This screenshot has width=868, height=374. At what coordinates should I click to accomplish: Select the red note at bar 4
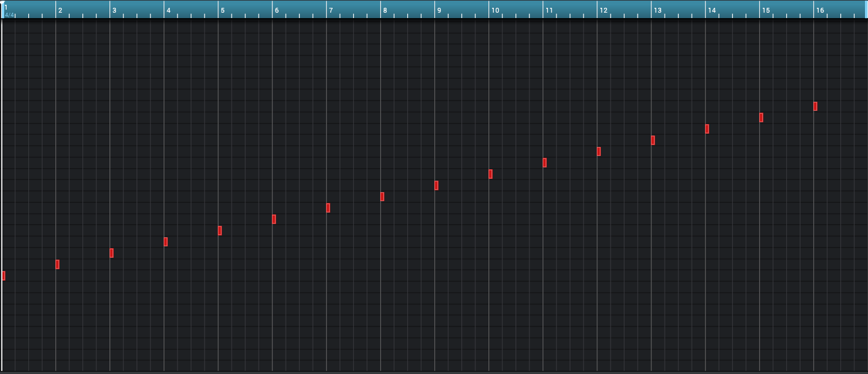pyautogui.click(x=166, y=242)
